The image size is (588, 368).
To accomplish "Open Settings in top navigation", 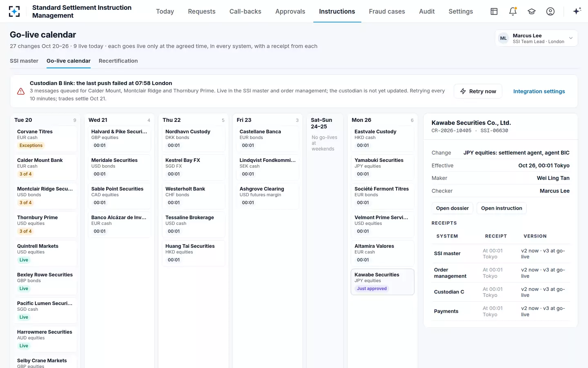I will click(461, 11).
